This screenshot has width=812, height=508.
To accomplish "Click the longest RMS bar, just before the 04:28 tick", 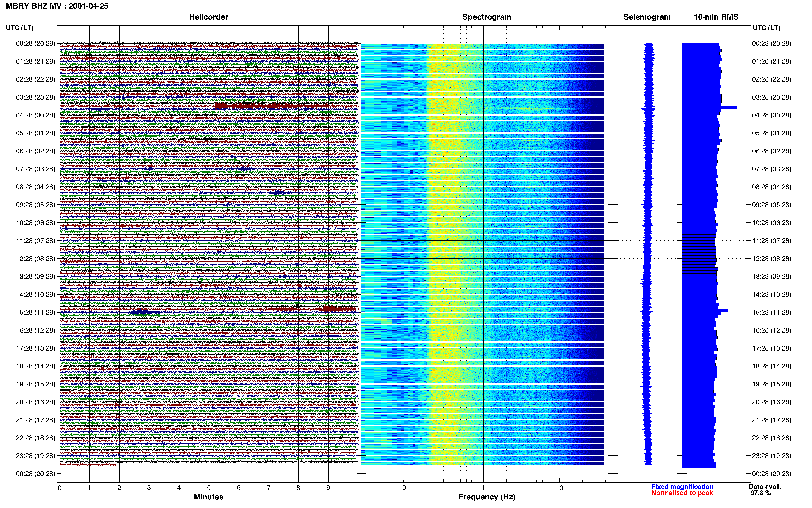I will (x=710, y=107).
